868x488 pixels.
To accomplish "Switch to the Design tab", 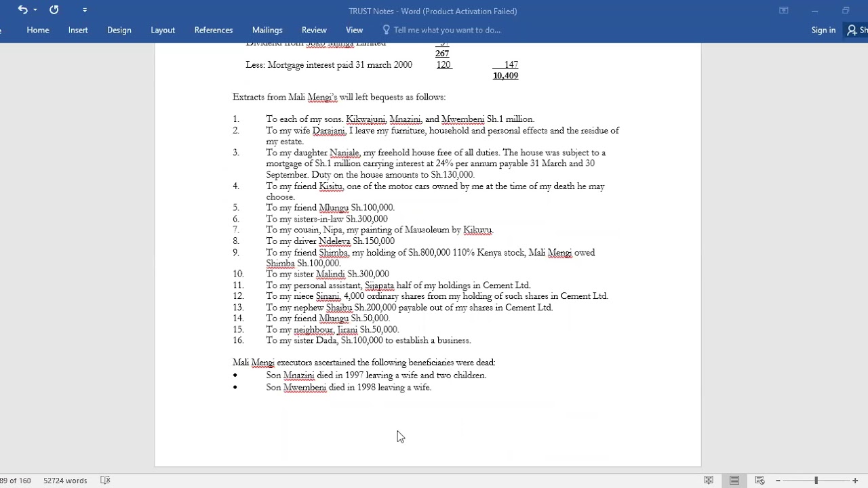I will click(x=119, y=30).
